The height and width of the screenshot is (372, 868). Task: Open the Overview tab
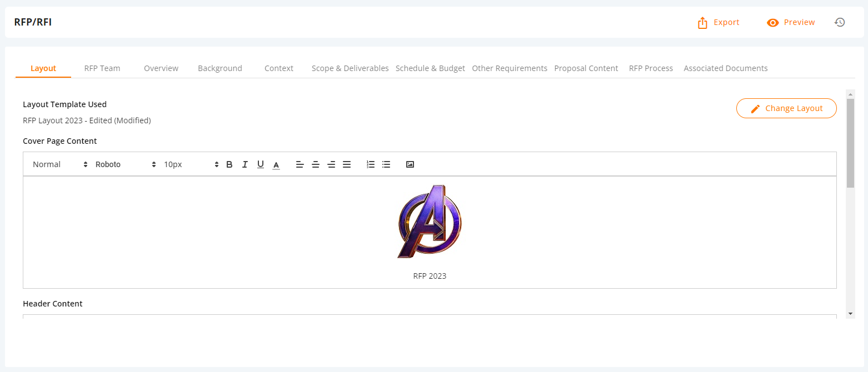(161, 68)
